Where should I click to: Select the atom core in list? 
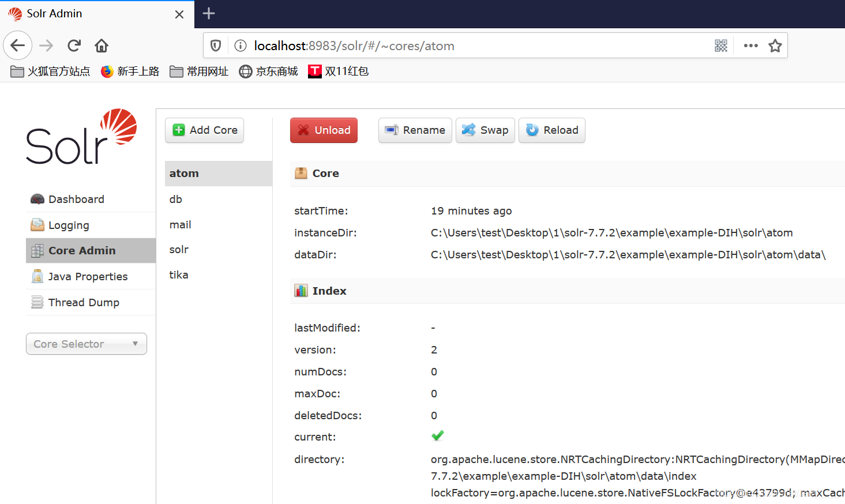(x=219, y=174)
